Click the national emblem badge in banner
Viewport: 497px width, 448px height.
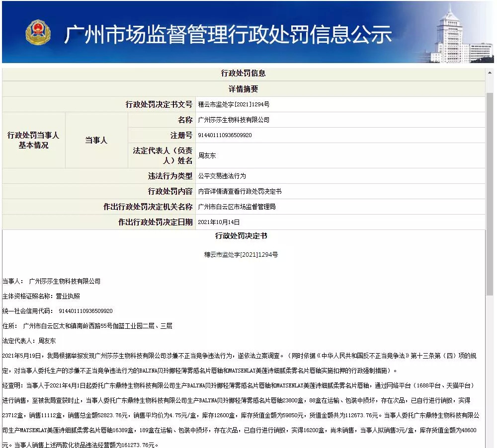pos(38,33)
